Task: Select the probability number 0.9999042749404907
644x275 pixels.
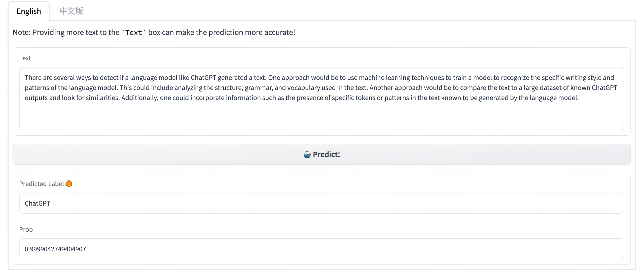Action: pos(55,249)
